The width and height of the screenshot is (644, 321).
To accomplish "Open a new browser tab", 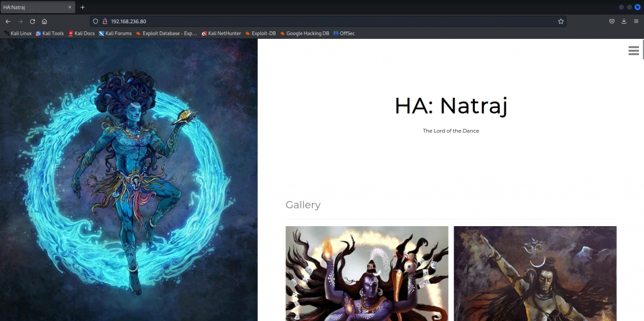I will (82, 7).
